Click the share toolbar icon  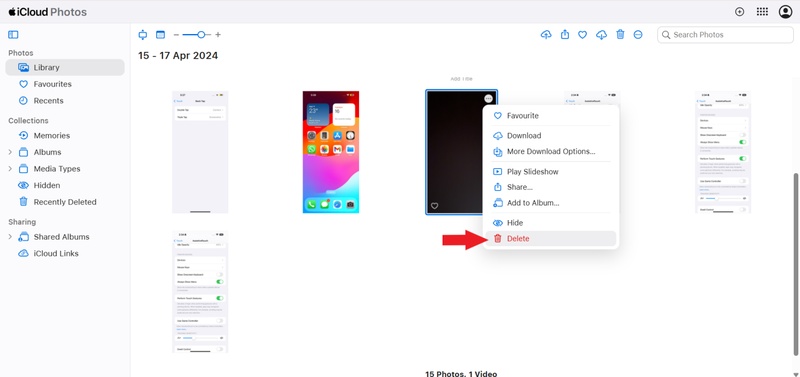[565, 35]
